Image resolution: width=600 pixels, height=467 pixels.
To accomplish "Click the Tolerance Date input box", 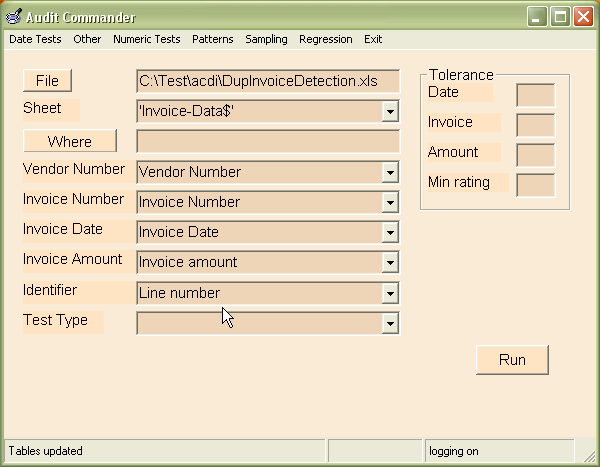I will click(x=536, y=95).
